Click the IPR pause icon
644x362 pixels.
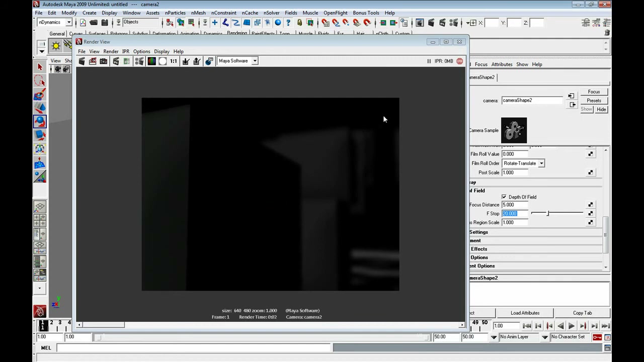[429, 61]
